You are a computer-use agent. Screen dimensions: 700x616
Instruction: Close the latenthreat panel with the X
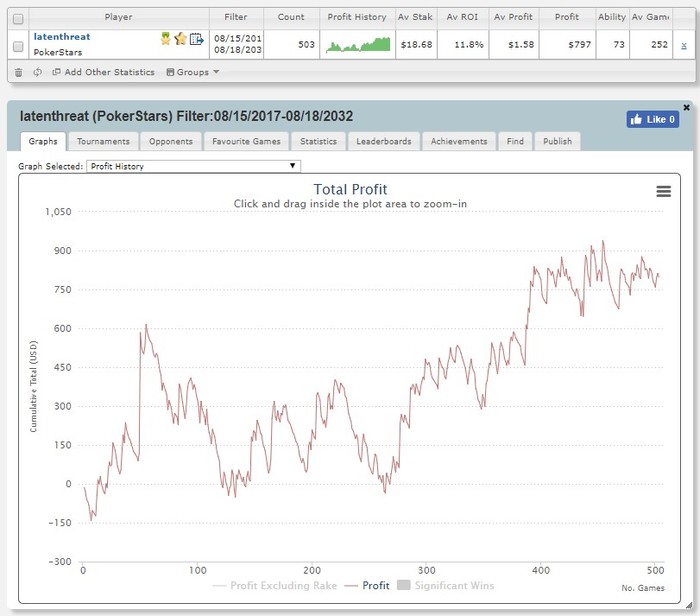[x=687, y=107]
